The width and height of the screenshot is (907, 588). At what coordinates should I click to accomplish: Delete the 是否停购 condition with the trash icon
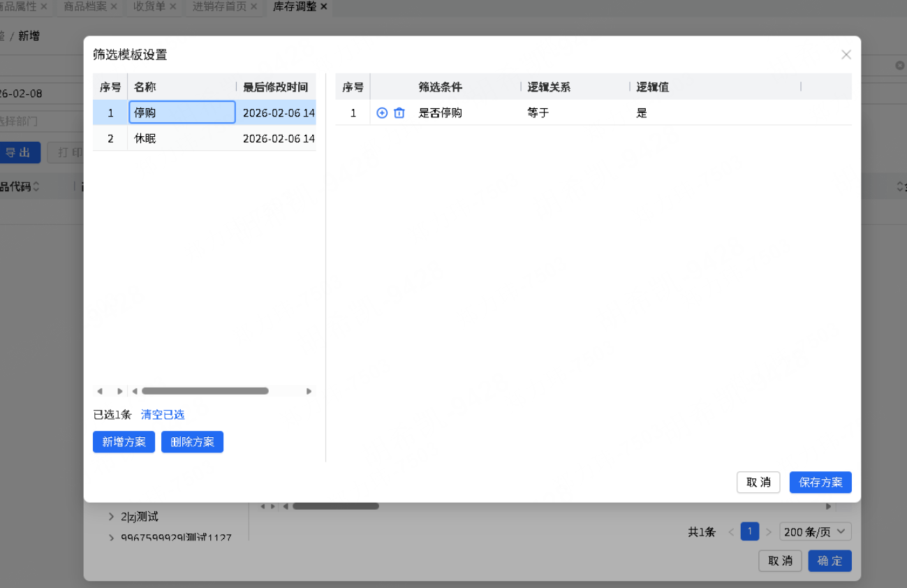[x=399, y=112]
